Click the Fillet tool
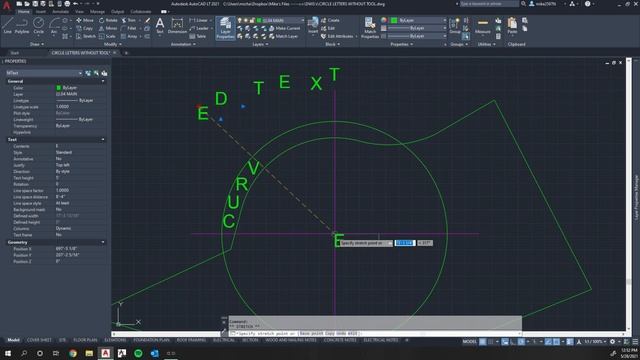640x360 pixels. [129, 28]
